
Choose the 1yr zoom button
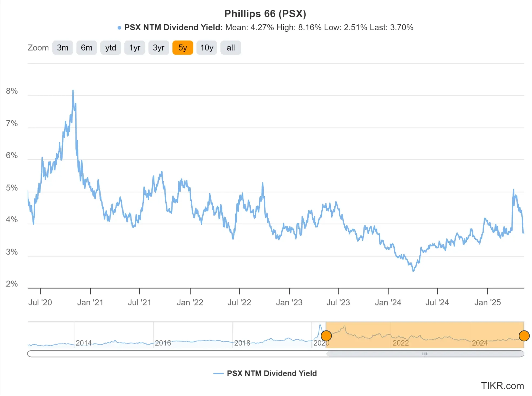[135, 48]
